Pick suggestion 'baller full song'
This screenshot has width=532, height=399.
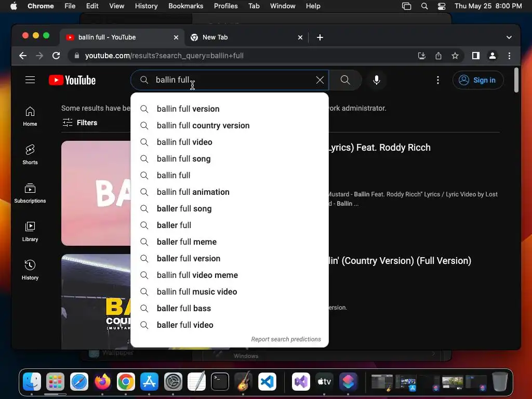[229, 209]
